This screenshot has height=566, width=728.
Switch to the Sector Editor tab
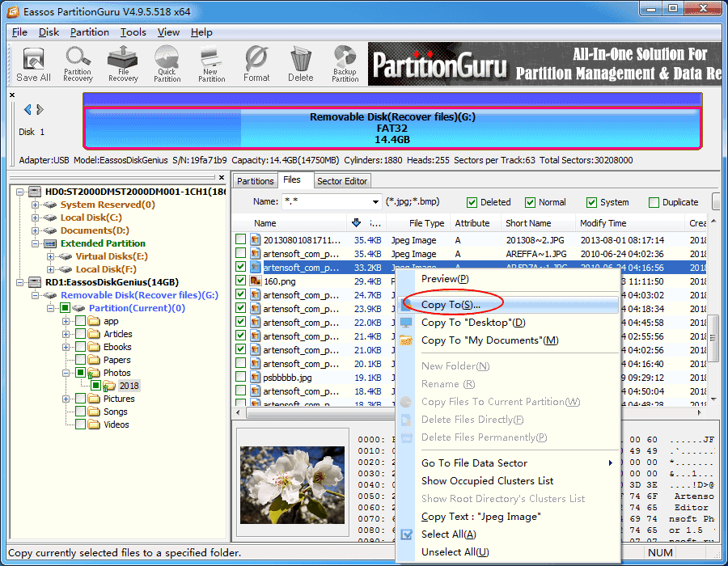pyautogui.click(x=342, y=181)
